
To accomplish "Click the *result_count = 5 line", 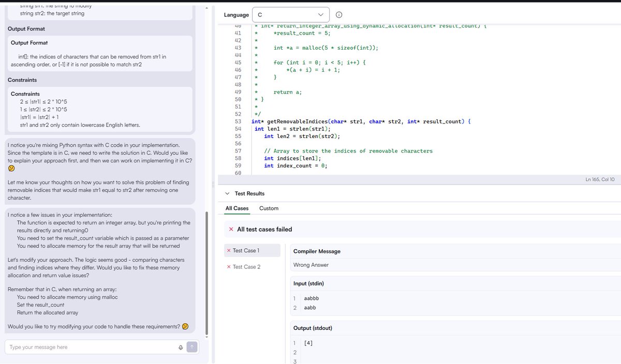I will click(302, 33).
